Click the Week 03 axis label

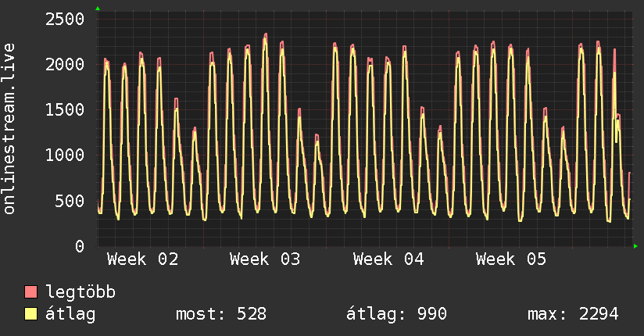(x=265, y=259)
